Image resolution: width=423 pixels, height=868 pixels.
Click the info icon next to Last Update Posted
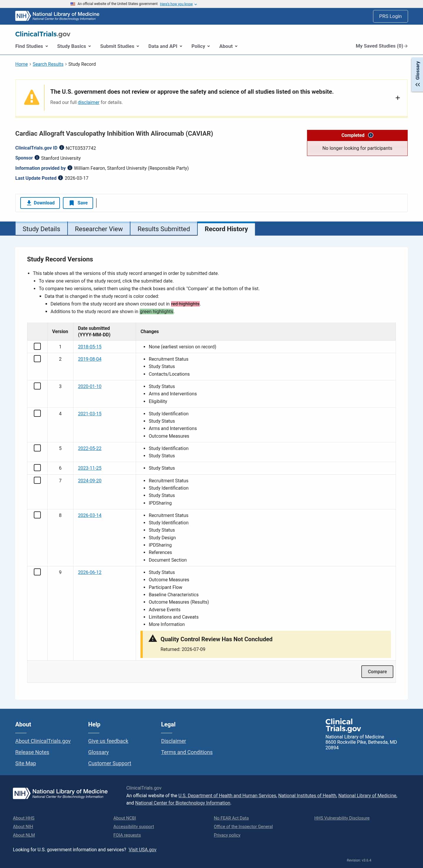pos(61,178)
